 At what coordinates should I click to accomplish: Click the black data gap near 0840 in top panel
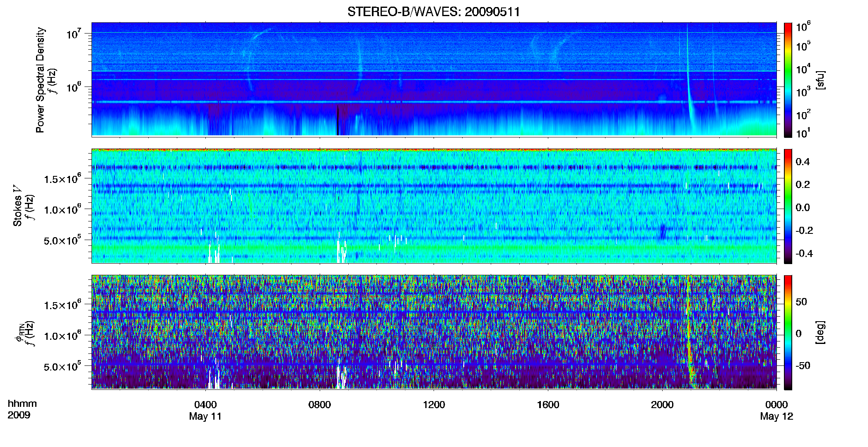[338, 120]
